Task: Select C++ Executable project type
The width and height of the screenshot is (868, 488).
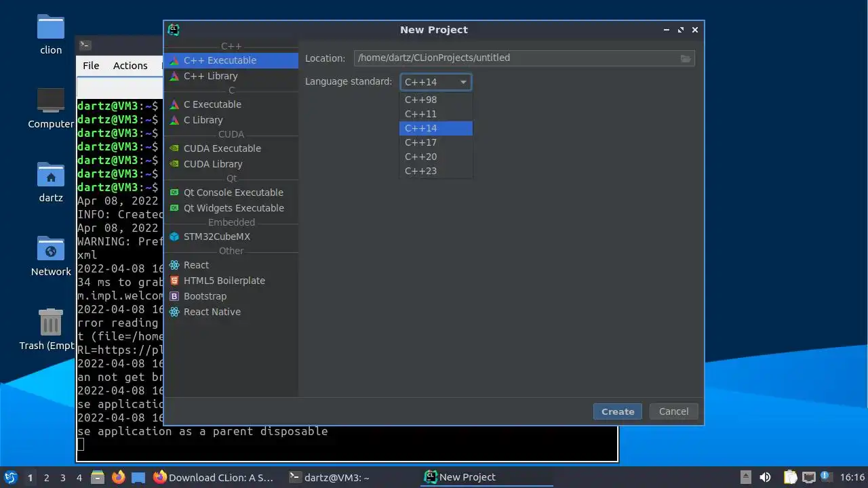Action: (x=231, y=60)
